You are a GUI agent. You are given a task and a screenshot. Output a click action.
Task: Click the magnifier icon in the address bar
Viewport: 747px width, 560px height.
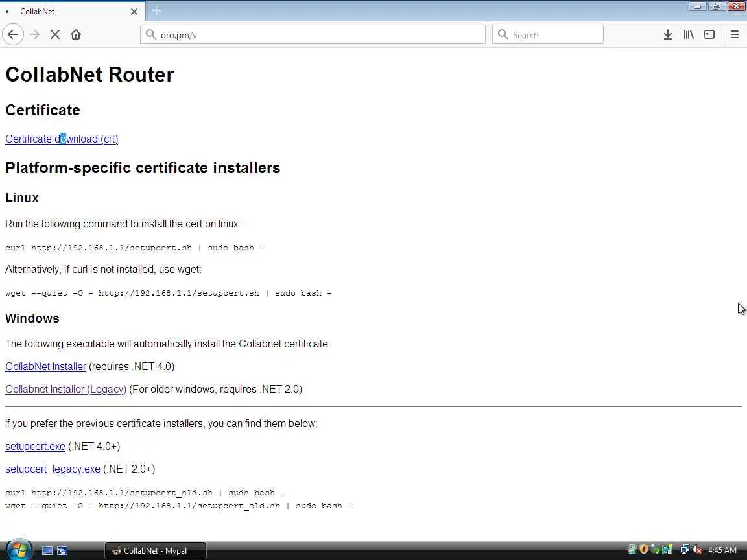(x=151, y=35)
